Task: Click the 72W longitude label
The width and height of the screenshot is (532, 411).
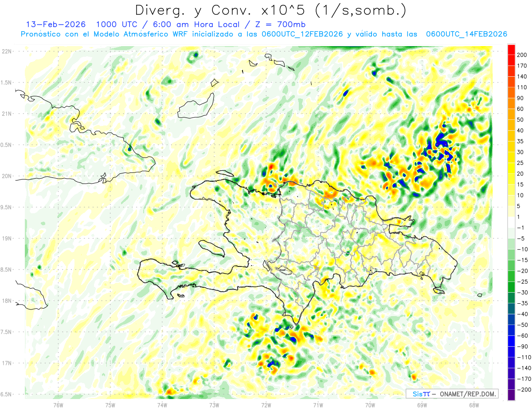Action: (266, 404)
